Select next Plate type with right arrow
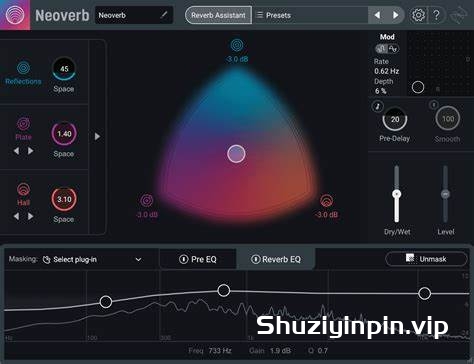Image resolution: width=474 pixels, height=364 pixels. point(31,151)
